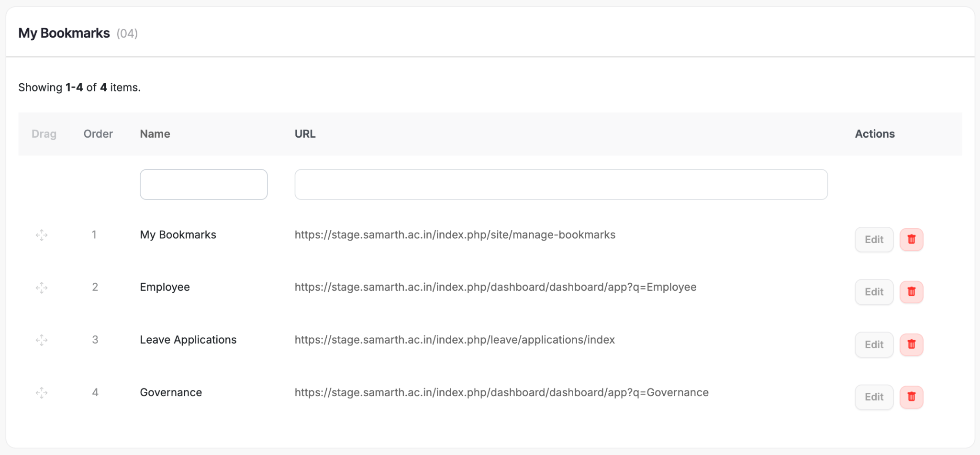
Task: Edit the Governance bookmark
Action: click(x=874, y=397)
